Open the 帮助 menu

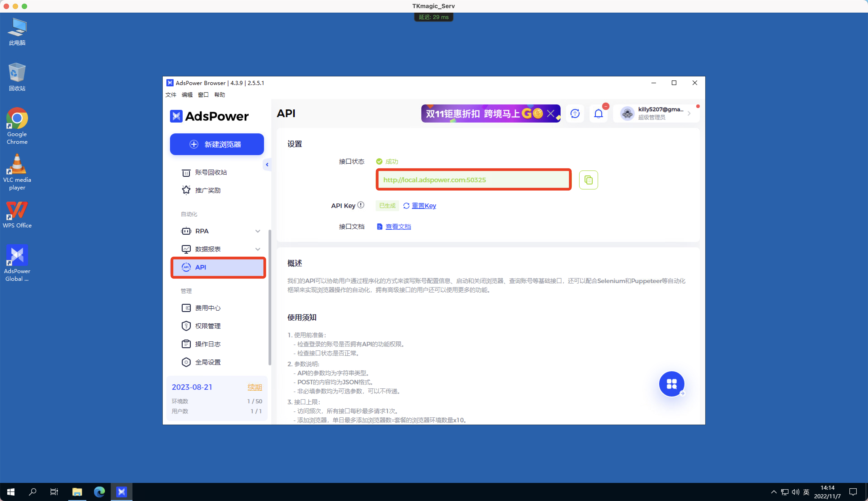point(220,95)
